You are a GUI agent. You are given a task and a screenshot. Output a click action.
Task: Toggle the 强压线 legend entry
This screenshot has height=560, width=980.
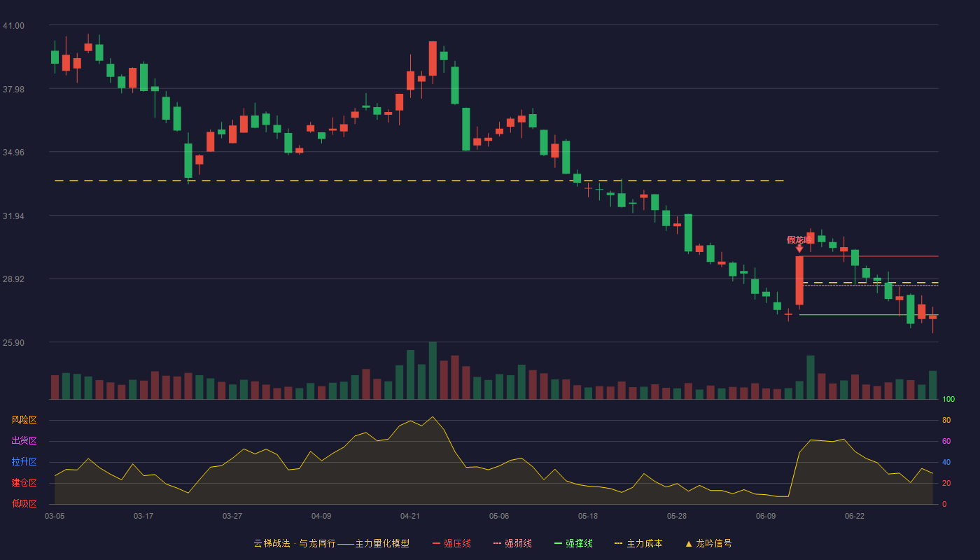pos(451,543)
